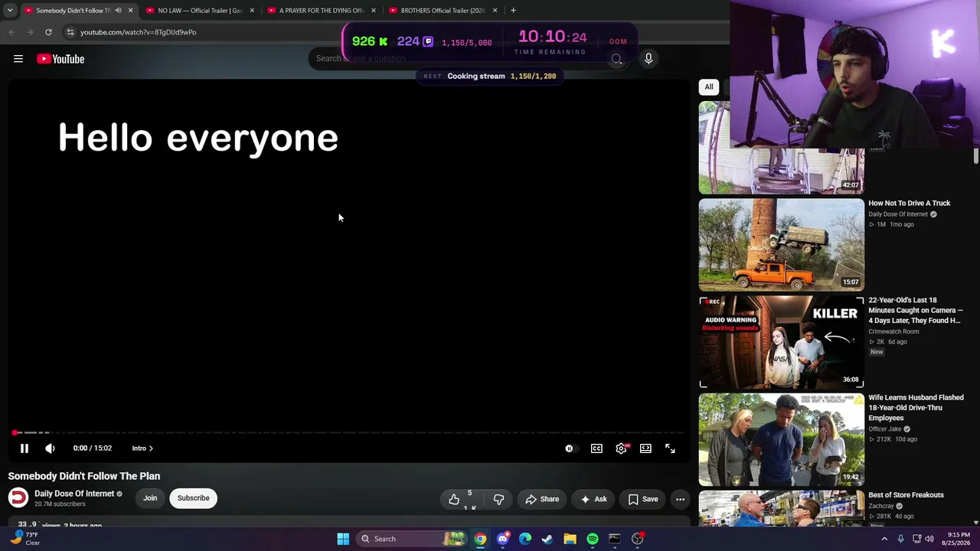This screenshot has width=980, height=551.
Task: Dislike the video
Action: pyautogui.click(x=498, y=499)
